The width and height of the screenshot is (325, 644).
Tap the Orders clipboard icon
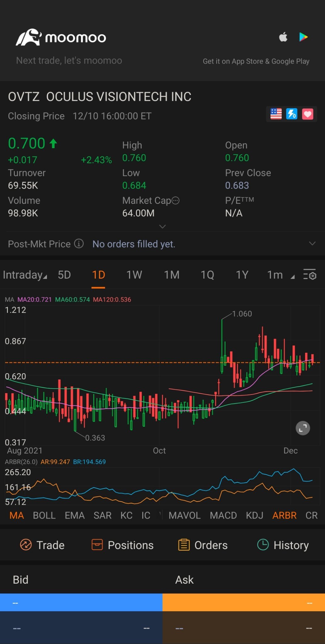184,545
